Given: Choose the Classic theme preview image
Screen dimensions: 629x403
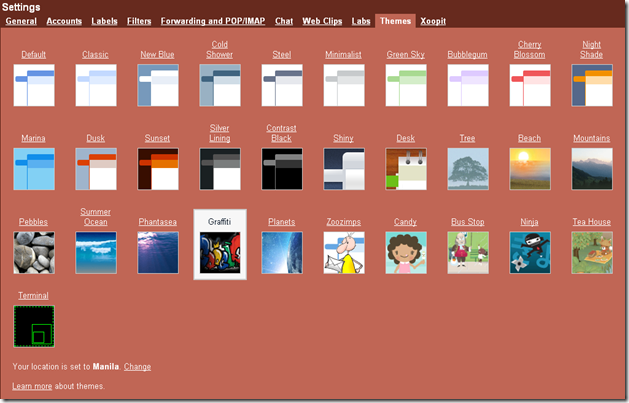Looking at the screenshot, I should 96,85.
